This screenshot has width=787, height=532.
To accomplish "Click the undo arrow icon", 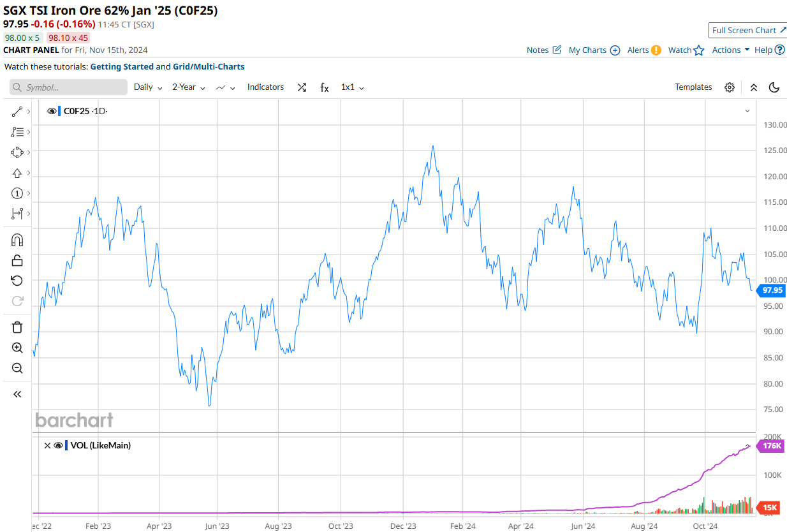I will (17, 281).
